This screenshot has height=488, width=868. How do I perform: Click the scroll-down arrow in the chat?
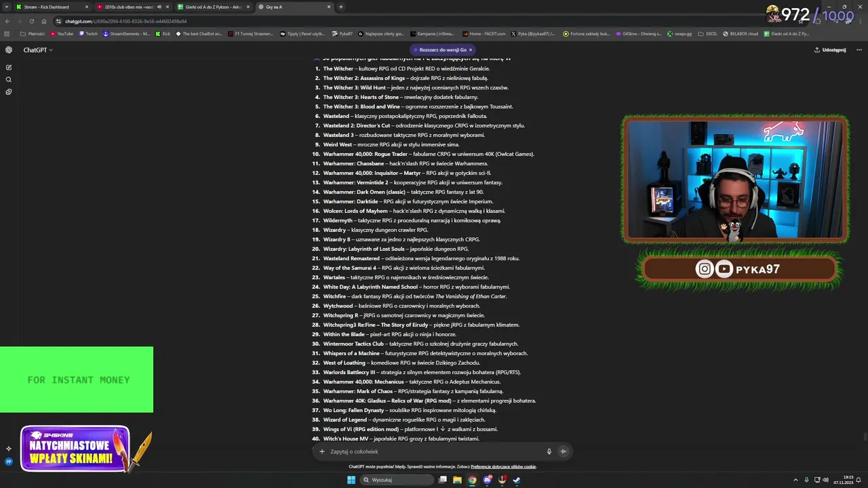click(443, 428)
